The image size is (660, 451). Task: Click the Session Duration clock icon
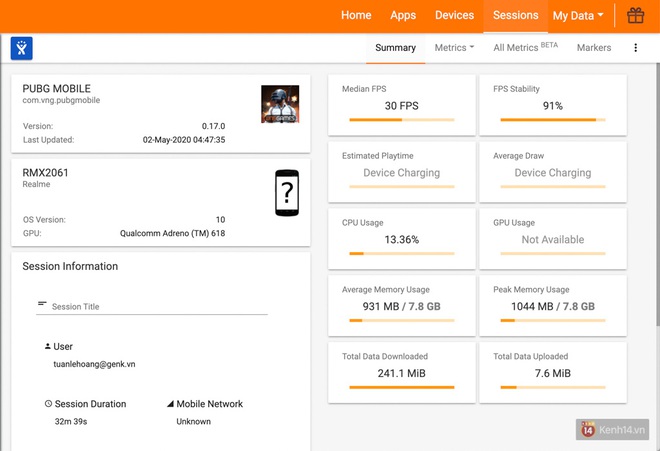click(x=48, y=403)
